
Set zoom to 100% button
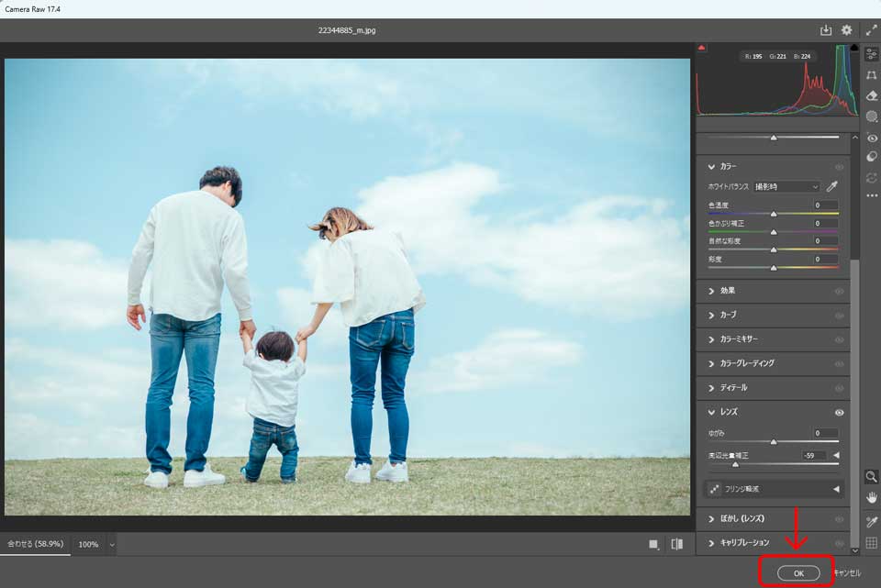point(88,544)
